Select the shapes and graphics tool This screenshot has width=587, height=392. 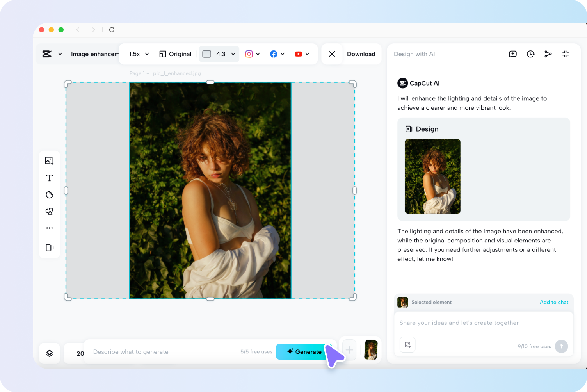pos(50,211)
